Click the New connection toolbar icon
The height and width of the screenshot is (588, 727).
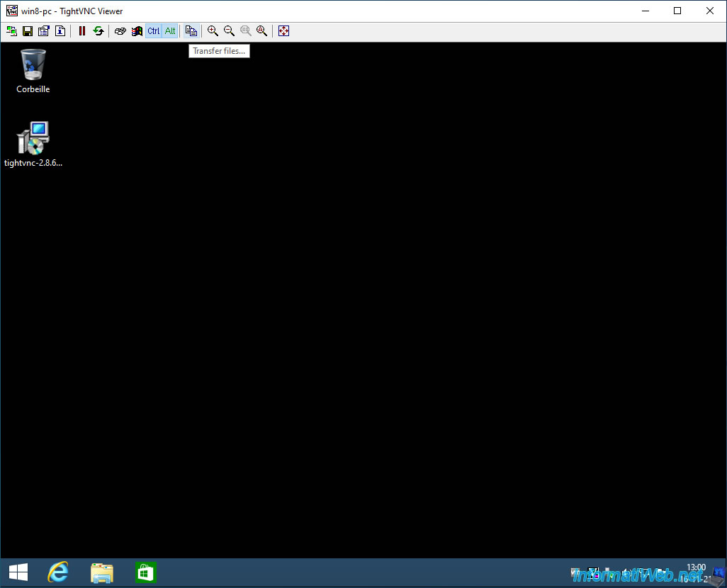[11, 31]
